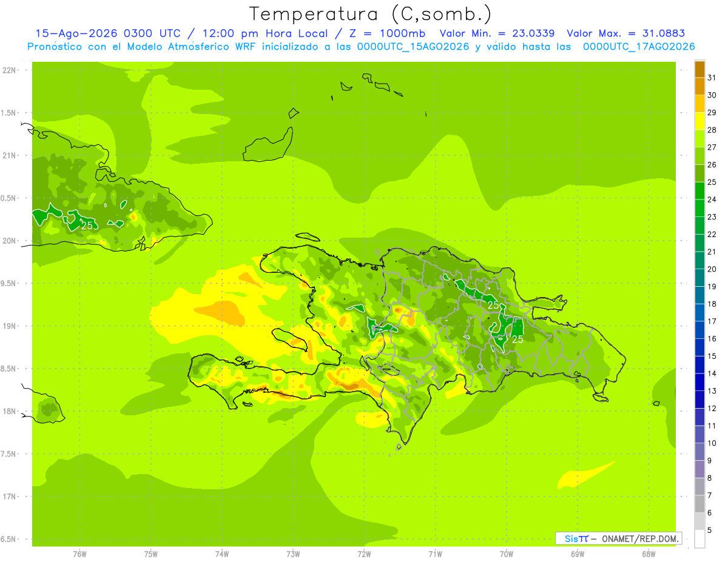
Task: Click the 21N latitude axis label
Action: (x=9, y=156)
